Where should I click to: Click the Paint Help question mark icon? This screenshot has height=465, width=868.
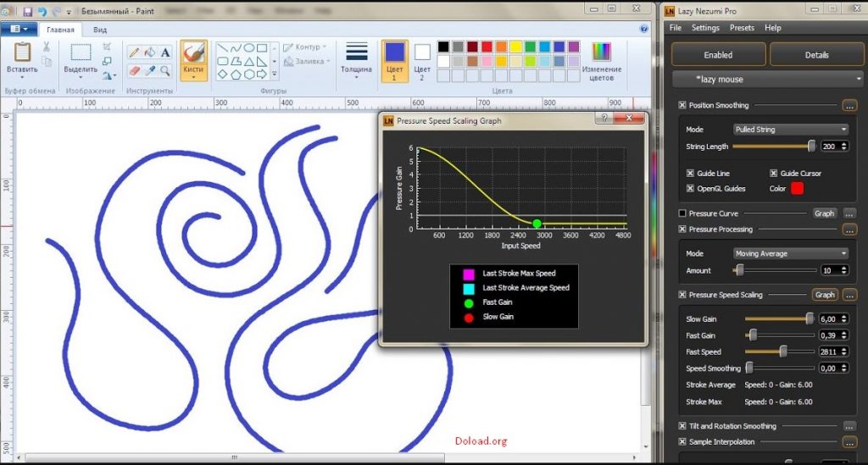pos(644,29)
